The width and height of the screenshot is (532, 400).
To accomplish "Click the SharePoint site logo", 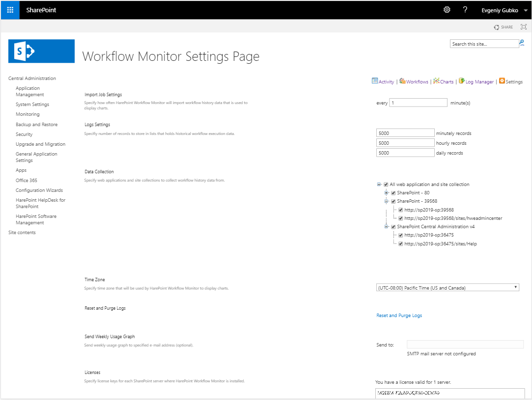I will [x=41, y=51].
